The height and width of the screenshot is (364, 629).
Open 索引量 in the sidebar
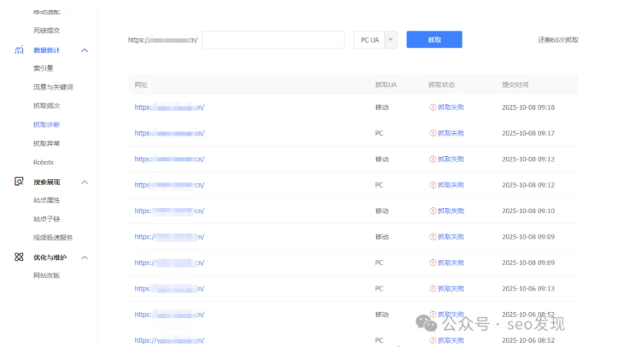pyautogui.click(x=44, y=68)
